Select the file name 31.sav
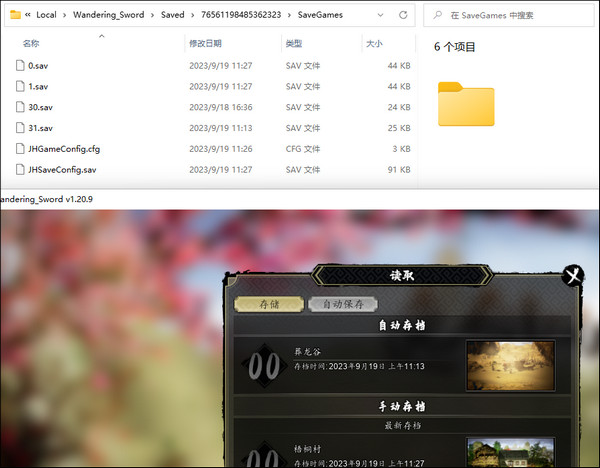 click(x=40, y=128)
